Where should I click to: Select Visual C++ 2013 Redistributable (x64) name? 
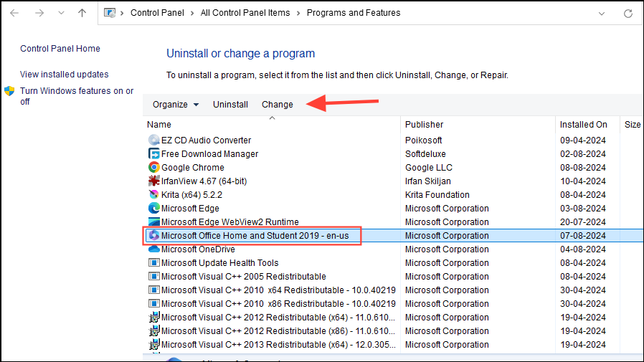[x=278, y=344]
